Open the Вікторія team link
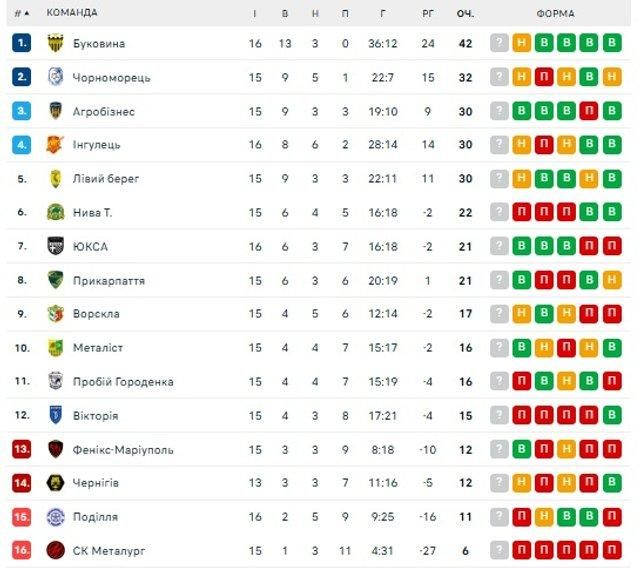 pos(95,415)
